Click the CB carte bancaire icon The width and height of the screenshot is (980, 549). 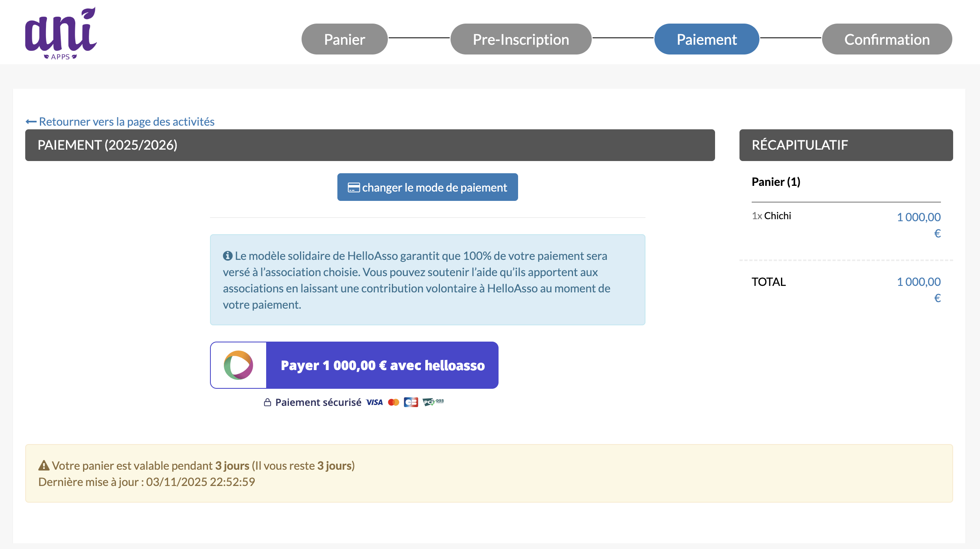(x=411, y=403)
